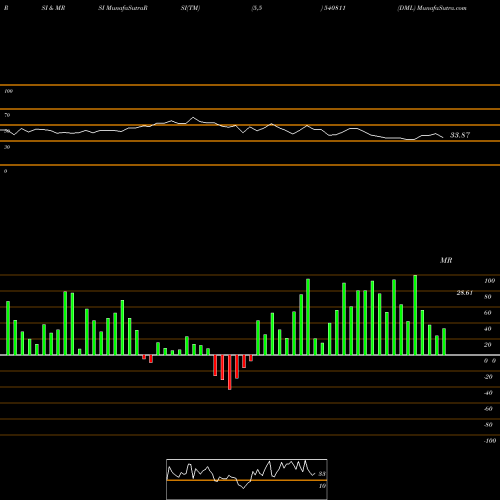Click the RSI 100 level axis label

8,91
